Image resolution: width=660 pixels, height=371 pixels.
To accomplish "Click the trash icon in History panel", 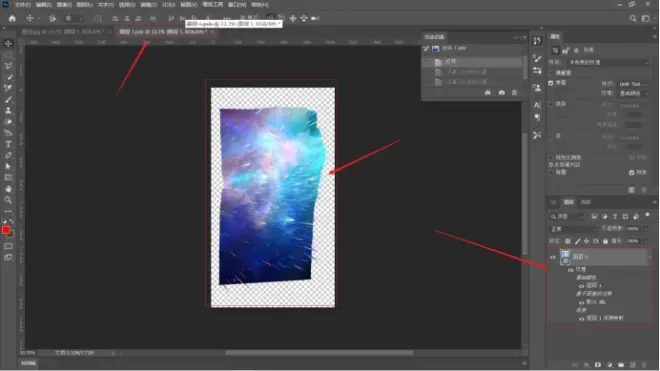I will [x=514, y=93].
